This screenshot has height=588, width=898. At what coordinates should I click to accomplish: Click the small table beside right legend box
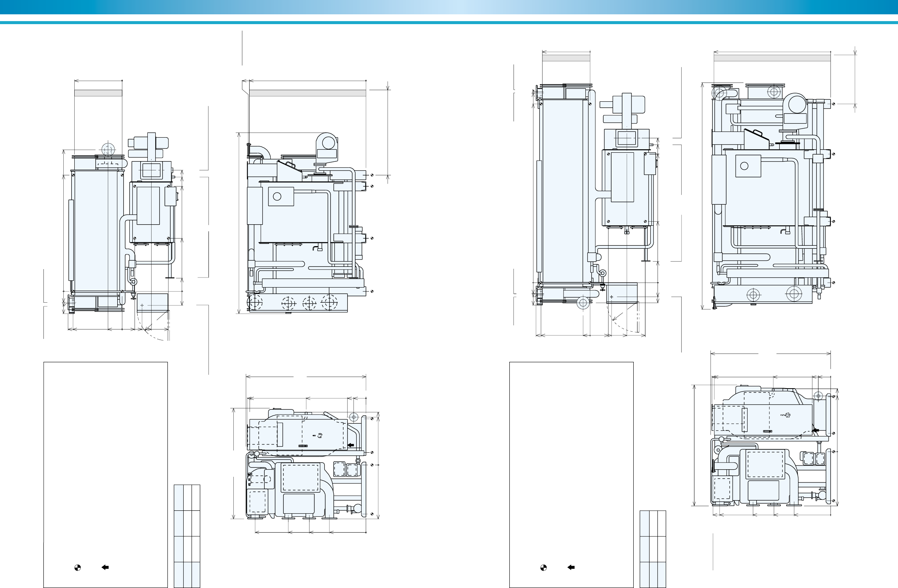(x=653, y=549)
